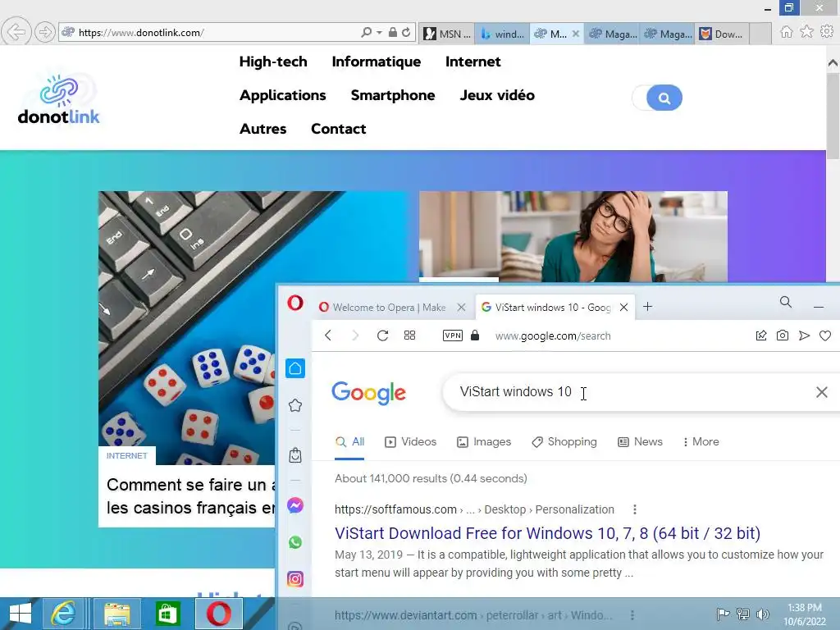The image size is (840, 630).
Task: Clear the Google search query X
Action: click(822, 392)
